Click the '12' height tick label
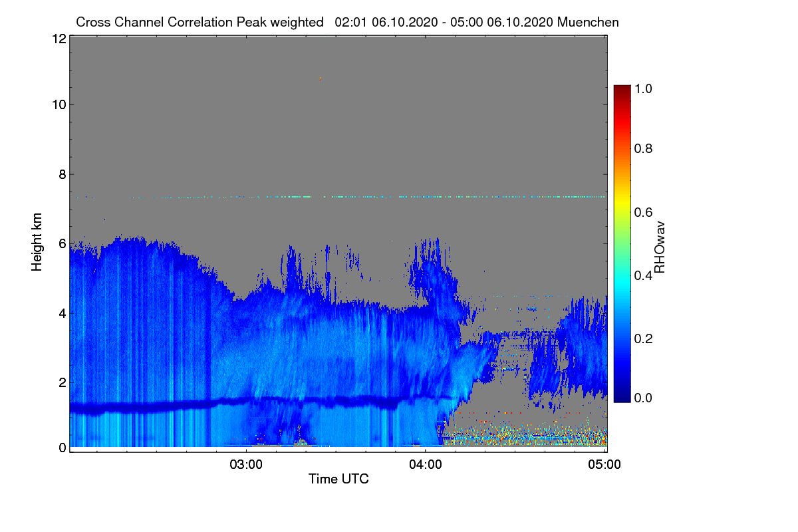 coord(58,39)
